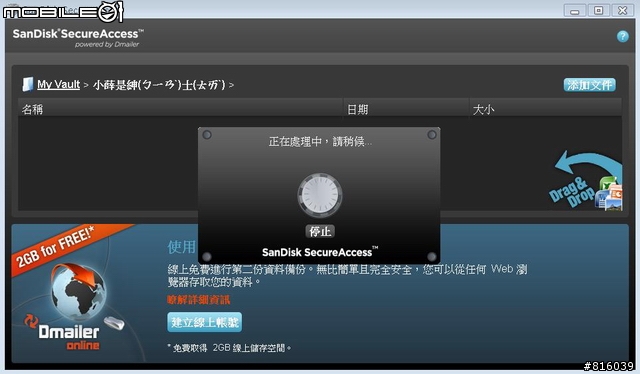Click the SanDisk SecureAccess header logo

(x=78, y=38)
